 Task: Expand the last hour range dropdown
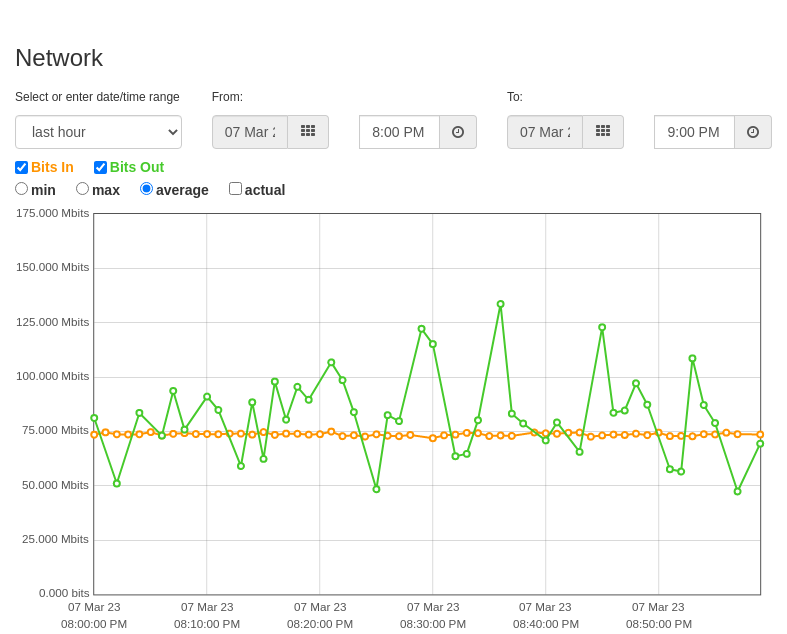98,132
